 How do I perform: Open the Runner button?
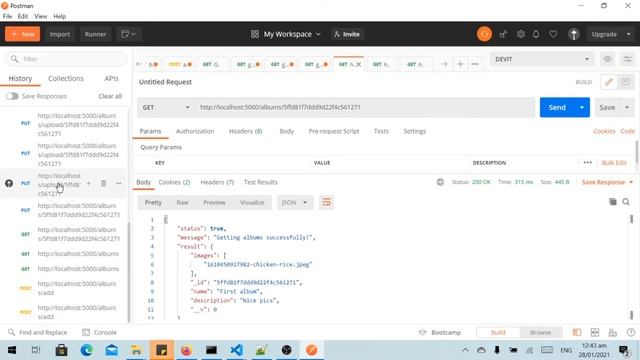[95, 34]
